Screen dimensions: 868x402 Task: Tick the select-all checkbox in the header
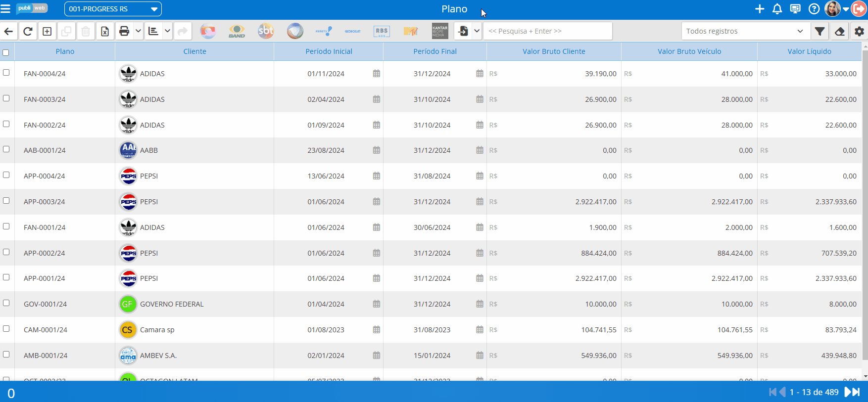(6, 52)
